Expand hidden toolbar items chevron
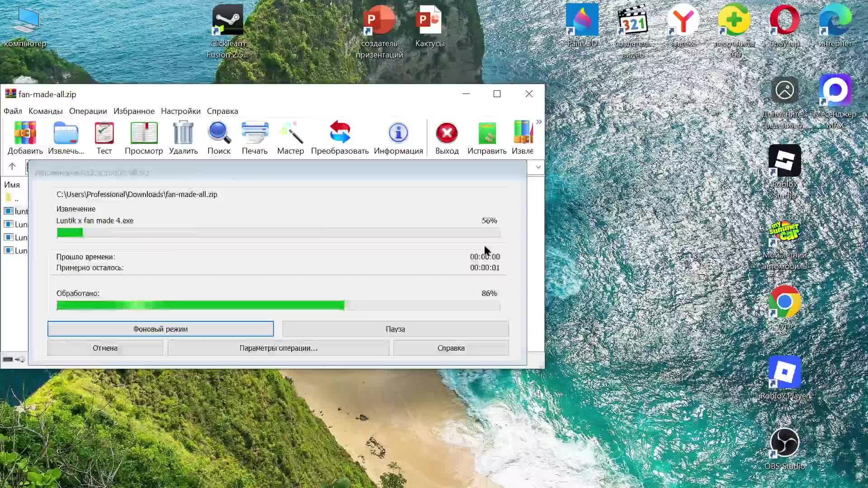The image size is (868, 488). 539,122
